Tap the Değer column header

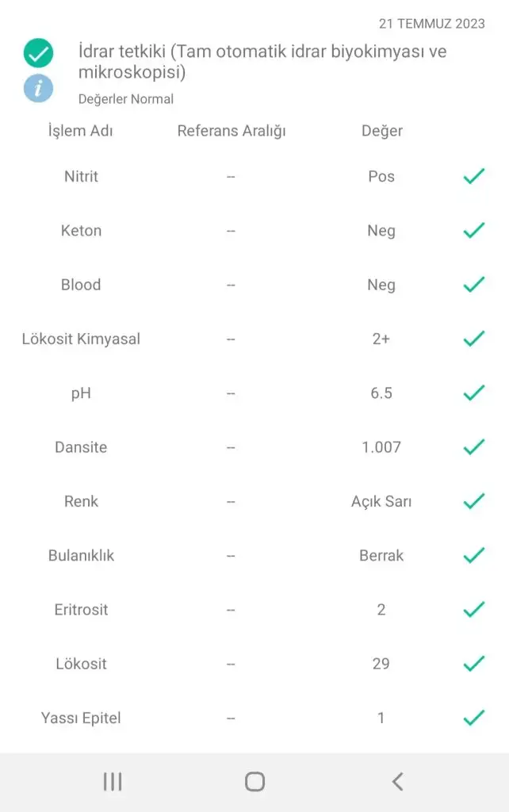(381, 131)
